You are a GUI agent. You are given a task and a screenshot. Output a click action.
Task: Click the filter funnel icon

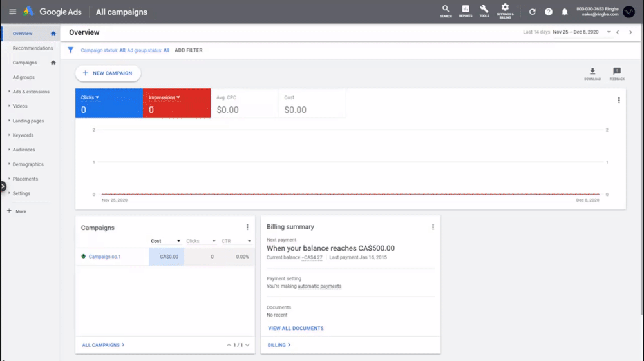click(x=71, y=50)
